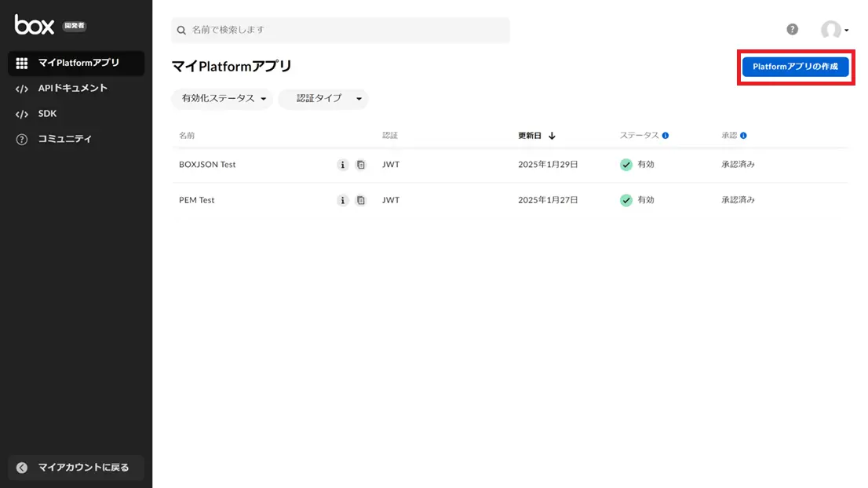Click the Platformアプリの作成 button
Image resolution: width=868 pixels, height=488 pixels.
click(x=796, y=67)
